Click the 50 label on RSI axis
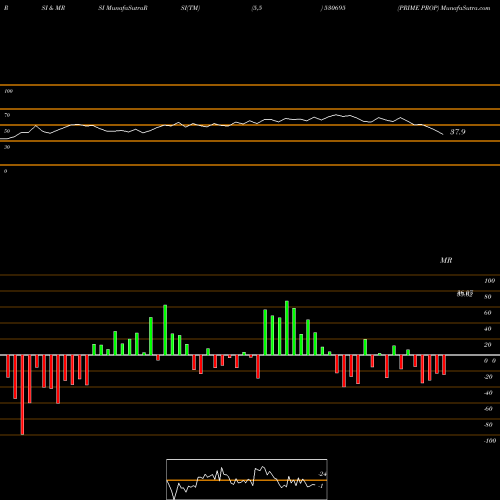This screenshot has height=500, width=500. (7, 131)
